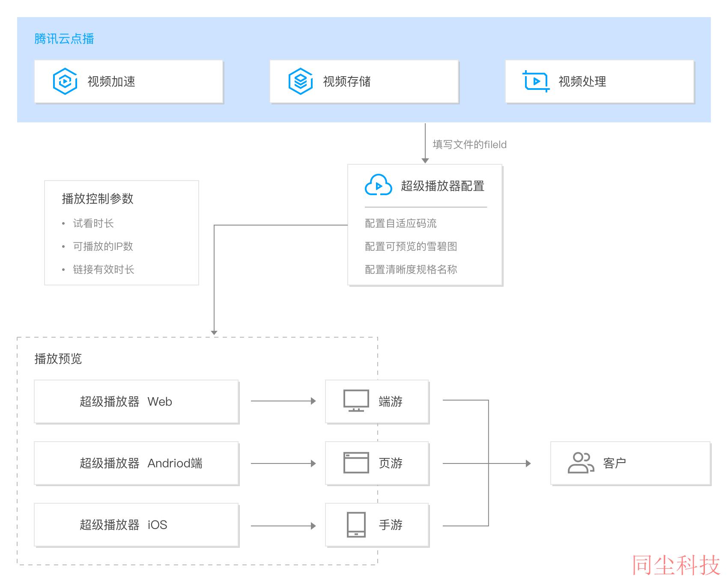Image resolution: width=728 pixels, height=582 pixels.
Task: Click the cloud play icon beside 超级播放器配置
Action: [x=378, y=185]
